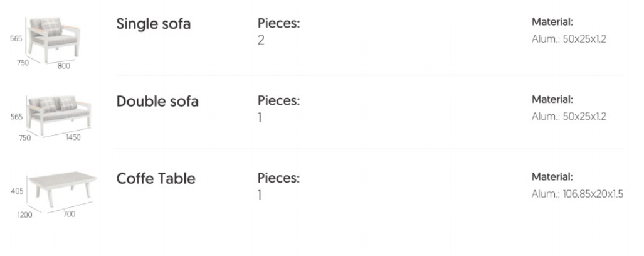Click the Single sofa product image
The image size is (644, 256).
pyautogui.click(x=54, y=40)
